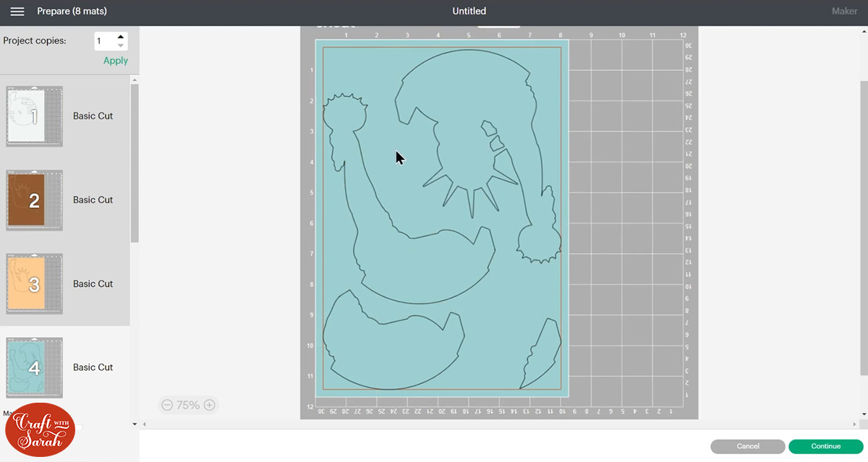Click the Untitled project title
This screenshot has width=868, height=462.
[469, 11]
